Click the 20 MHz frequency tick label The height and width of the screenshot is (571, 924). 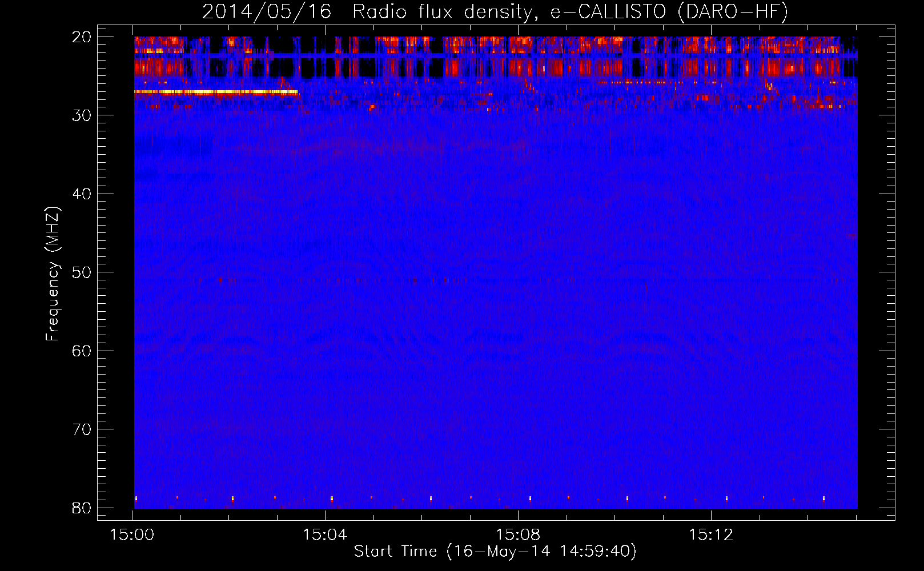pos(82,37)
